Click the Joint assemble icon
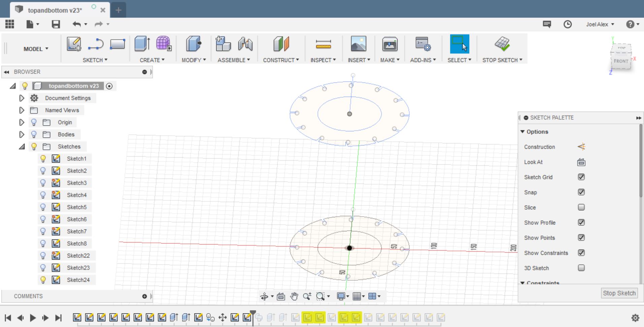Screen dimensions: 644x327 (x=245, y=44)
